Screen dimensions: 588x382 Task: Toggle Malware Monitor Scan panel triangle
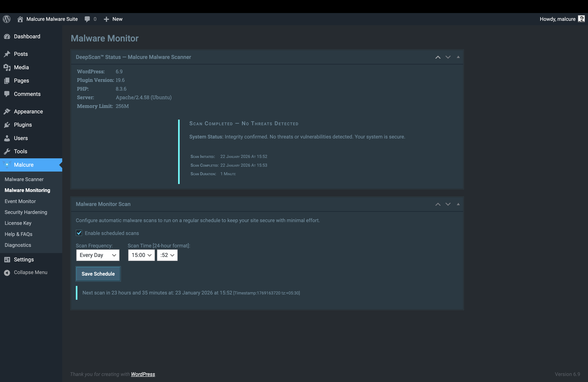[458, 204]
